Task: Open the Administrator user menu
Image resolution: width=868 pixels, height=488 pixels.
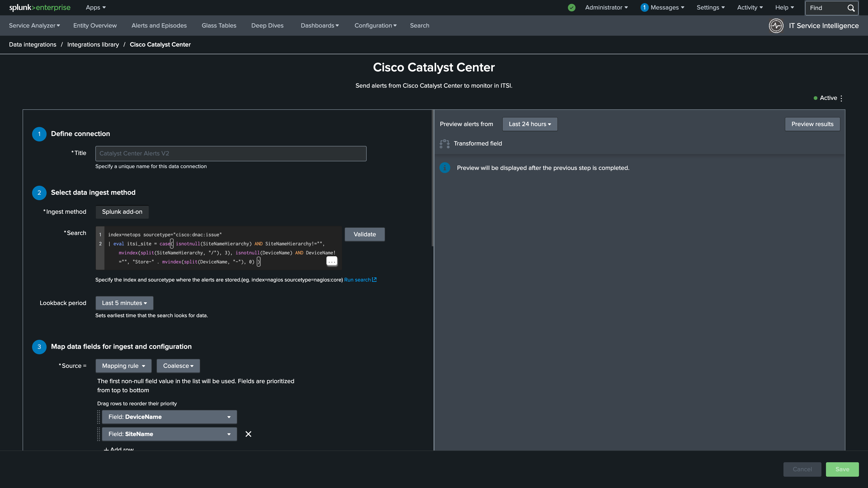Action: 606,7
